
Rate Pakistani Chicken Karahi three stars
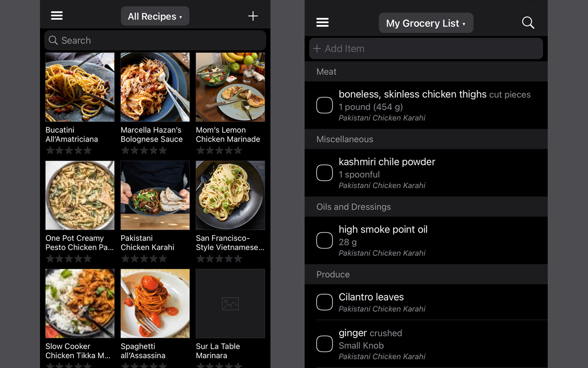[144, 259]
